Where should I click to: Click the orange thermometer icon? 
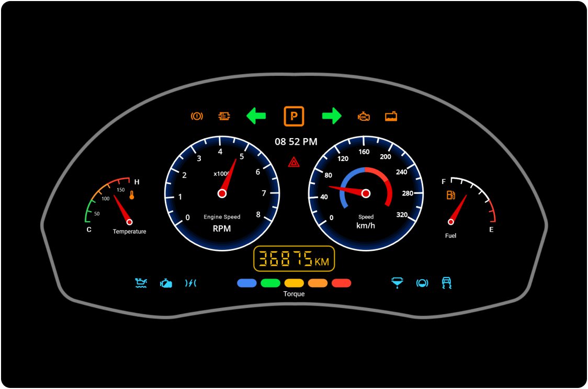(132, 195)
